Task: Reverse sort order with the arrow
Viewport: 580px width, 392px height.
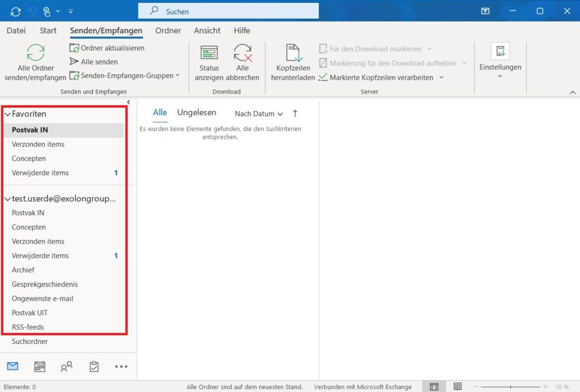Action: click(295, 113)
